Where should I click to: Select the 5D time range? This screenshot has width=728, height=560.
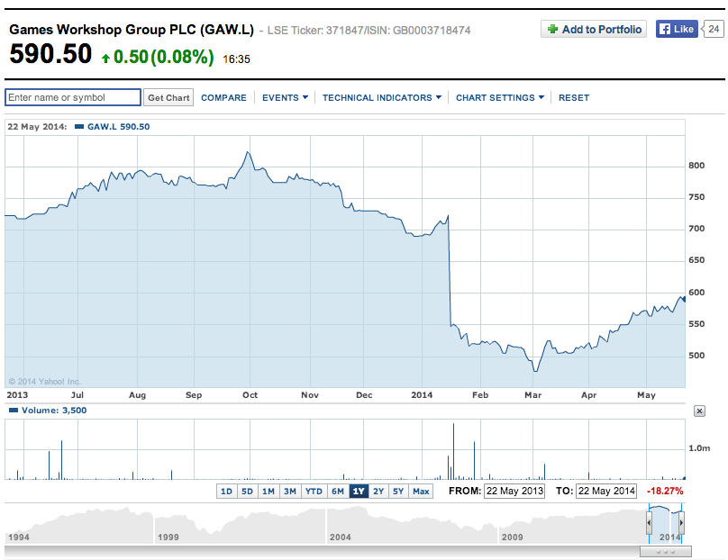pyautogui.click(x=248, y=492)
